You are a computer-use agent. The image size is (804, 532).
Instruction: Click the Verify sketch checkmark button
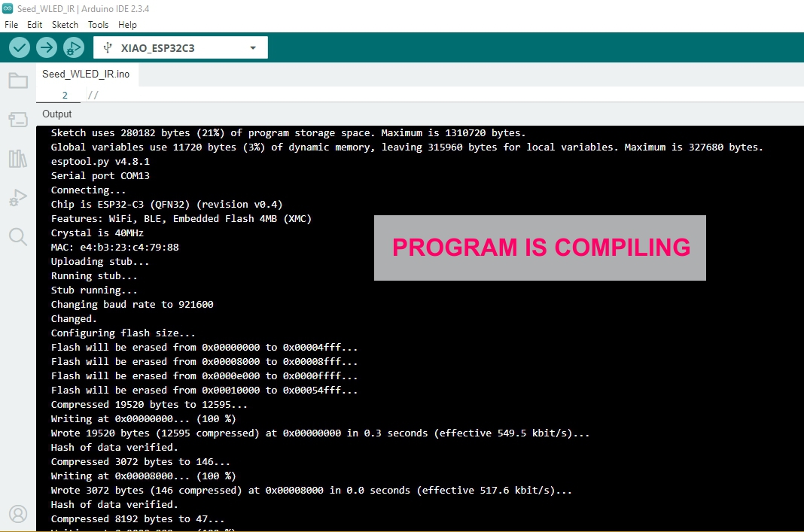click(20, 47)
